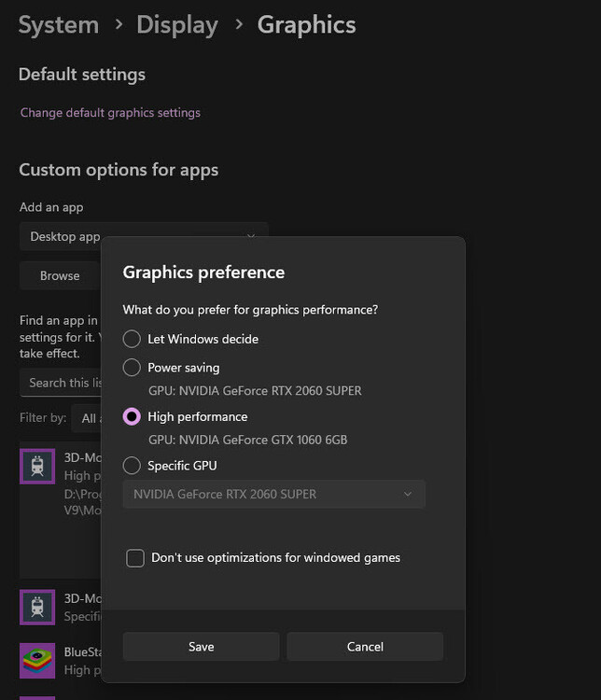Go back to System in breadcrumb

58,24
